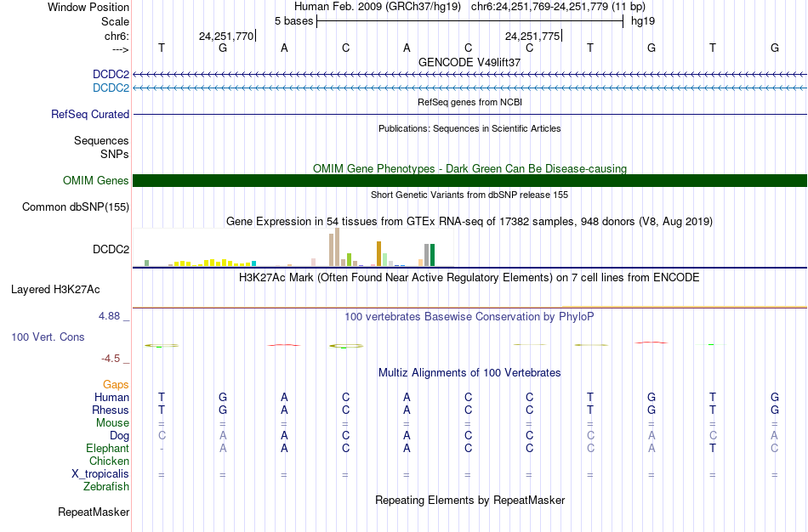Open OMIM Gene Phenotypes track title

pyautogui.click(x=469, y=168)
